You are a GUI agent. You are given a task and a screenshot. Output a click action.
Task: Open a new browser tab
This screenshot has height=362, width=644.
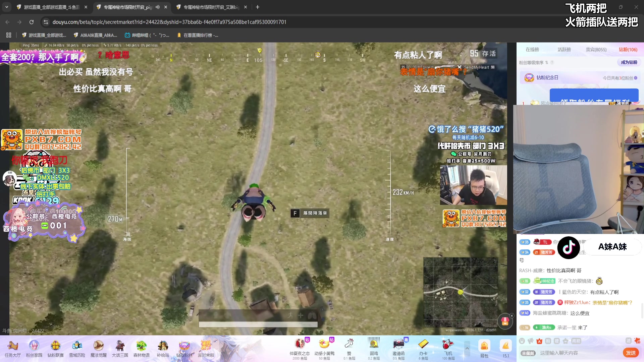coord(258,7)
